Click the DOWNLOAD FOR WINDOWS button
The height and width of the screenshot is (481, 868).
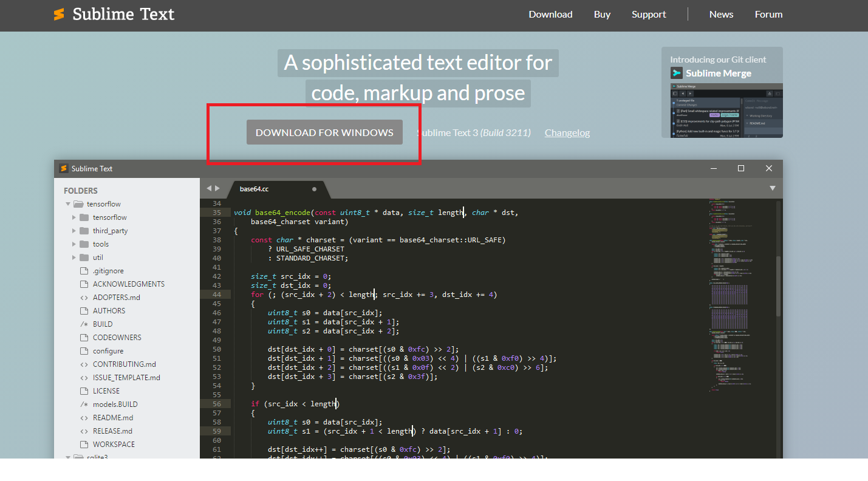(324, 132)
